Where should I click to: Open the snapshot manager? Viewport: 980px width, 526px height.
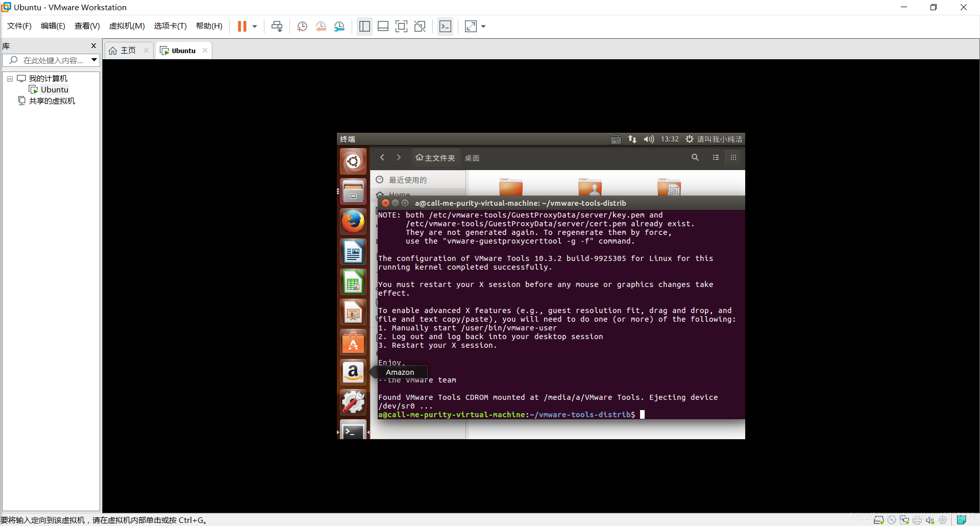pos(339,27)
